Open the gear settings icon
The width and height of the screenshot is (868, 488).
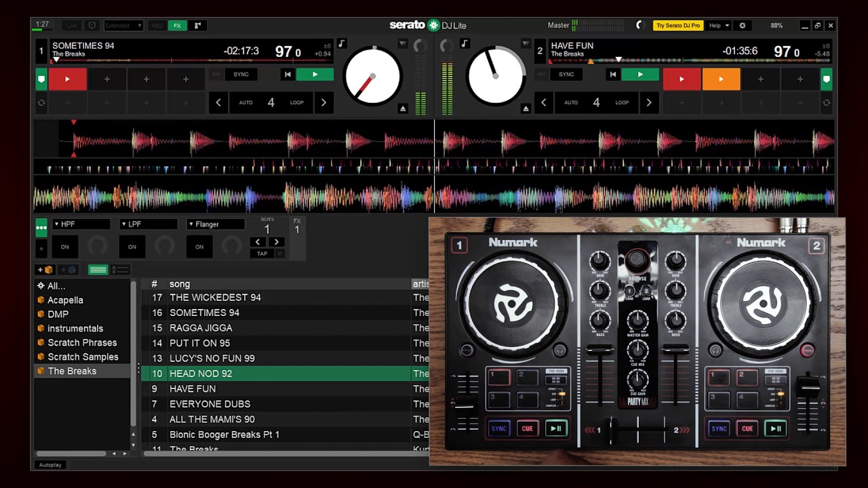[x=742, y=26]
